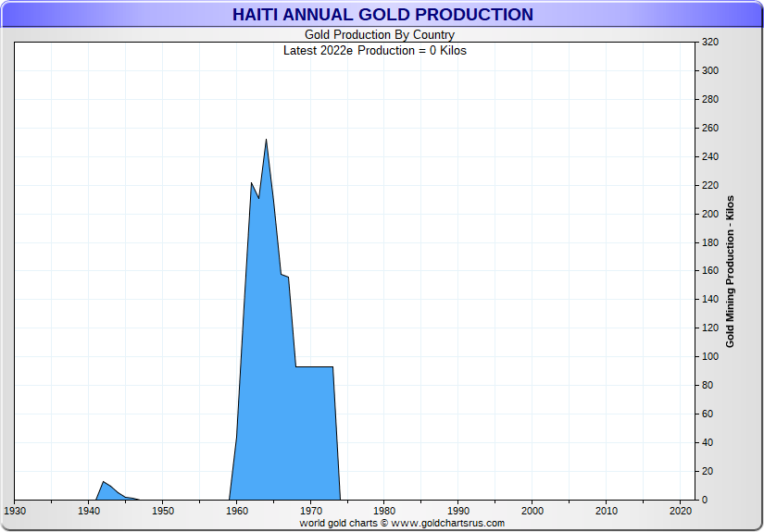Select the small 1942 production bump
Viewport: 764px width, 532px height.
click(x=104, y=483)
